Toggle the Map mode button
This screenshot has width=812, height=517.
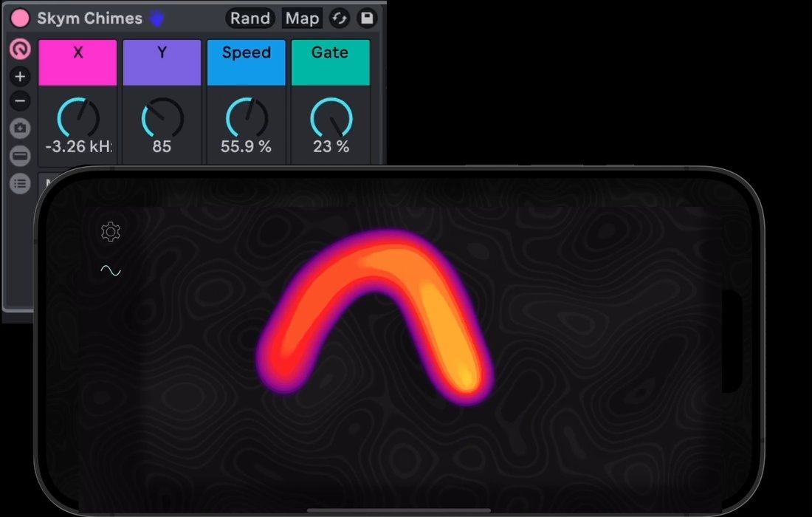(x=302, y=18)
